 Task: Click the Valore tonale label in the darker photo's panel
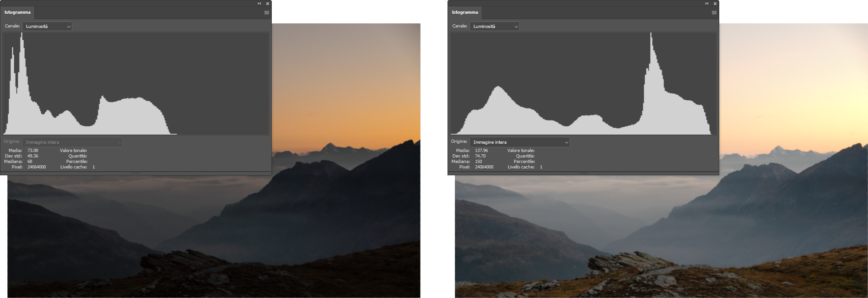click(73, 151)
